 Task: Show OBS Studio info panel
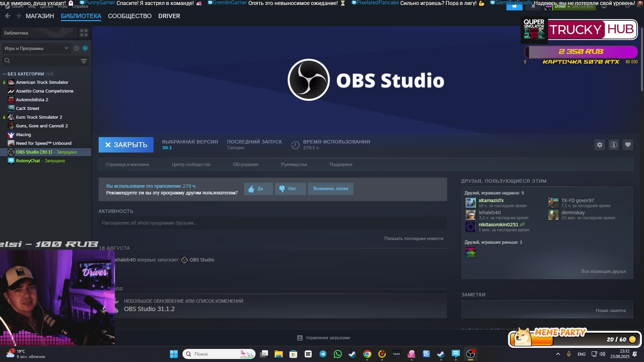coord(614,145)
